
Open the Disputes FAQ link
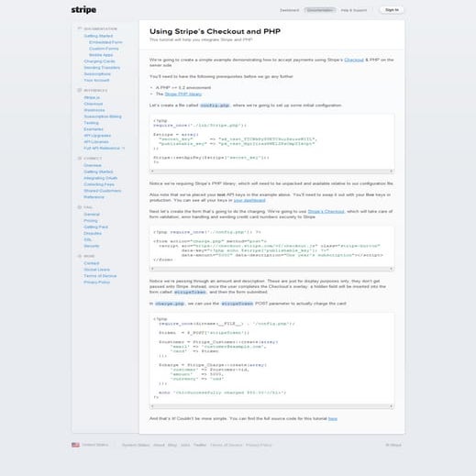93,233
